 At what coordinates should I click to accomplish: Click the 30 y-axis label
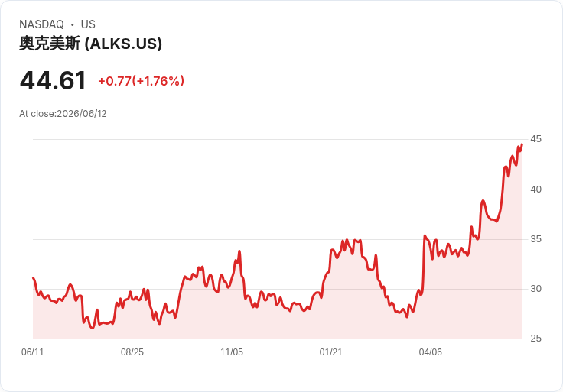[x=535, y=288]
